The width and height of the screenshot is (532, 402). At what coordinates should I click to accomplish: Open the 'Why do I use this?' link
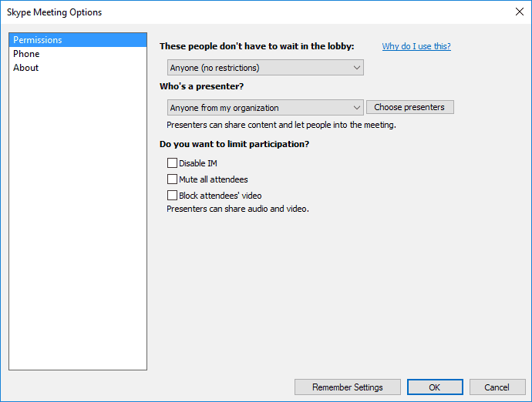click(x=416, y=46)
